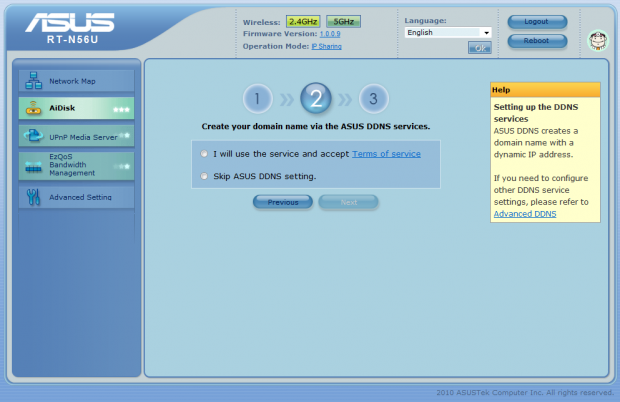This screenshot has width=620, height=402.
Task: Open the Advanced DDNS help link
Action: tap(525, 214)
